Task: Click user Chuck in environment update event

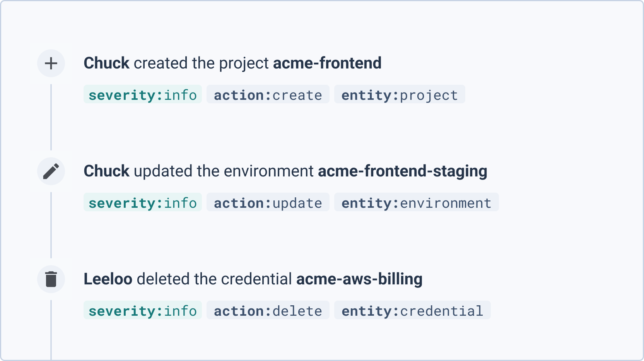Action: 106,171
